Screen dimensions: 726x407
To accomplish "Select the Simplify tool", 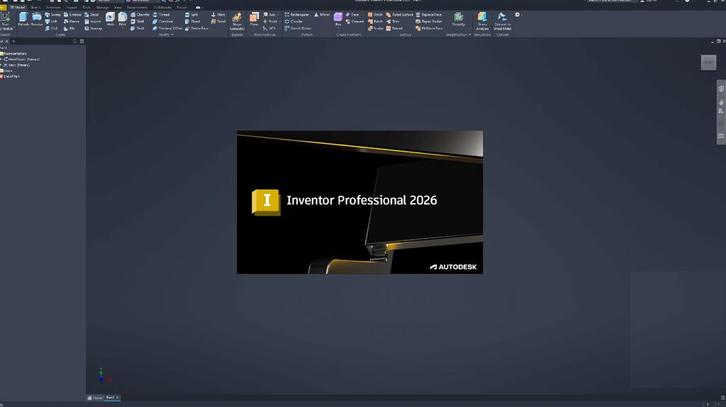I will 458,19.
